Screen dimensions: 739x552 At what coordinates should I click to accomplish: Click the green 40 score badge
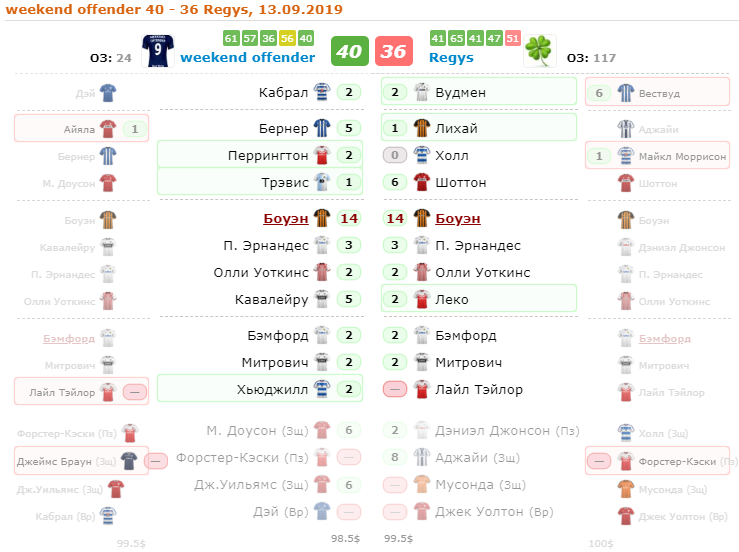tap(350, 51)
